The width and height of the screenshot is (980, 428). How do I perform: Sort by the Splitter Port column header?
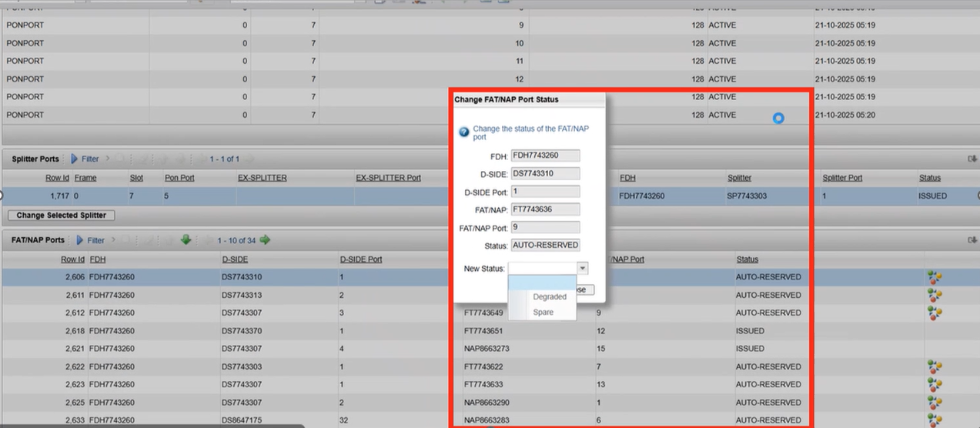842,178
